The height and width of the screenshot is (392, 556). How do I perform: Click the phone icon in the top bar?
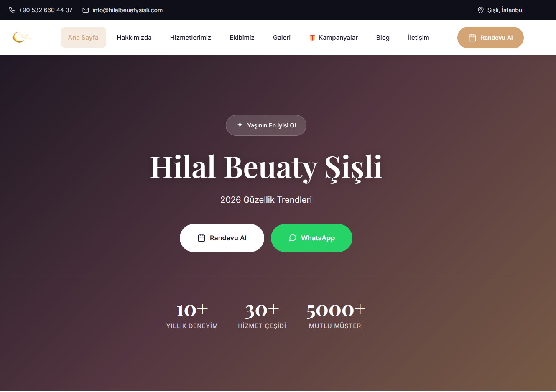11,10
